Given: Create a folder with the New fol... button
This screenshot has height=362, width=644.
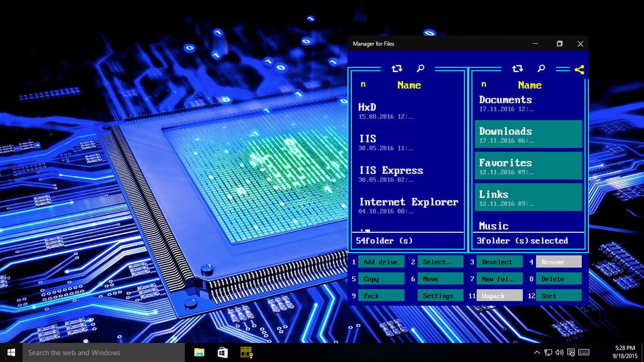Looking at the screenshot, I should click(499, 279).
